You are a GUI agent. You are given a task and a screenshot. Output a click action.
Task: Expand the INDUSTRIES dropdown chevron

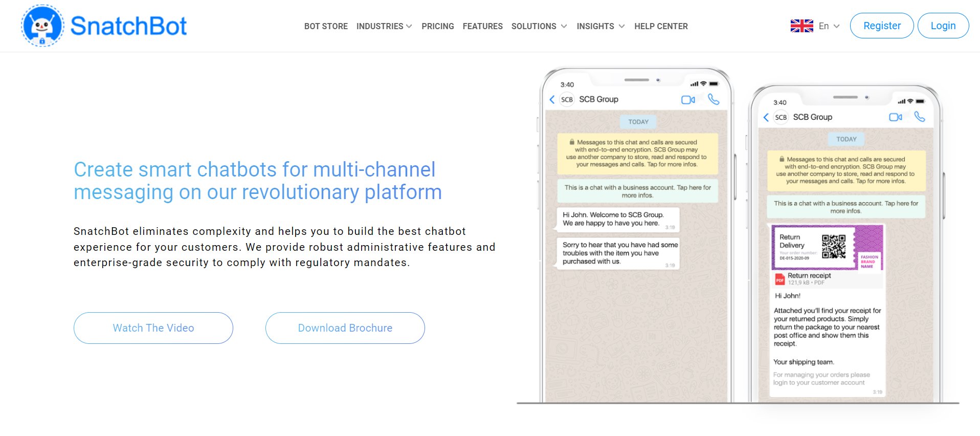(x=409, y=26)
